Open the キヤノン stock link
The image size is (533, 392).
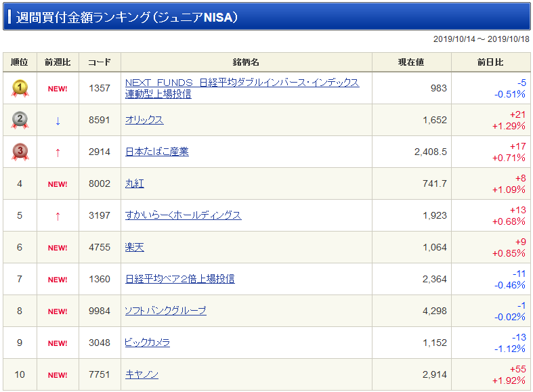pyautogui.click(x=142, y=374)
